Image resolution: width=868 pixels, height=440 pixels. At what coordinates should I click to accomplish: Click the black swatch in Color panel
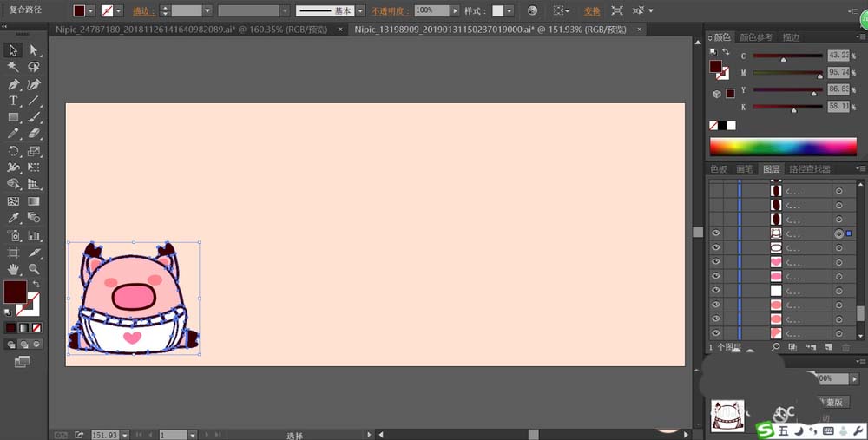[722, 126]
